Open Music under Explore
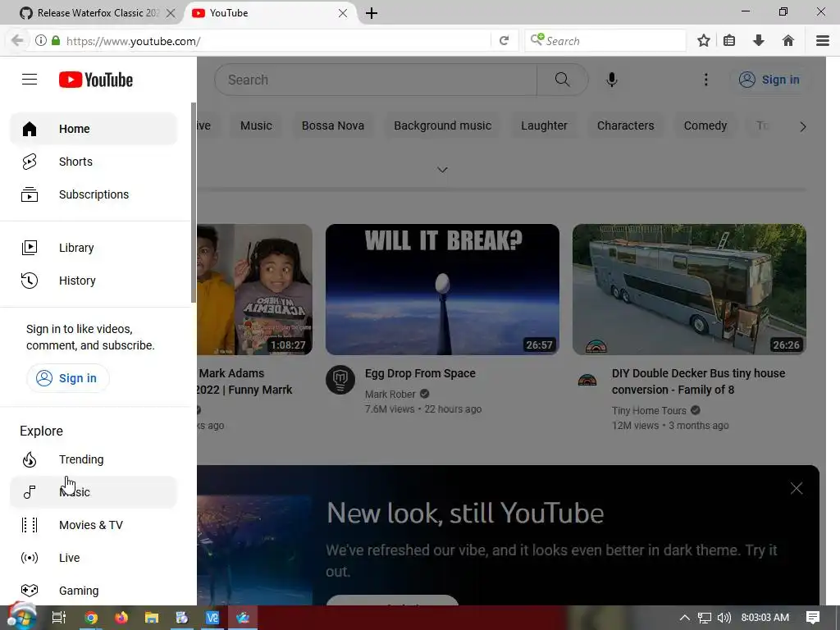Viewport: 840px width, 630px height. click(94, 492)
